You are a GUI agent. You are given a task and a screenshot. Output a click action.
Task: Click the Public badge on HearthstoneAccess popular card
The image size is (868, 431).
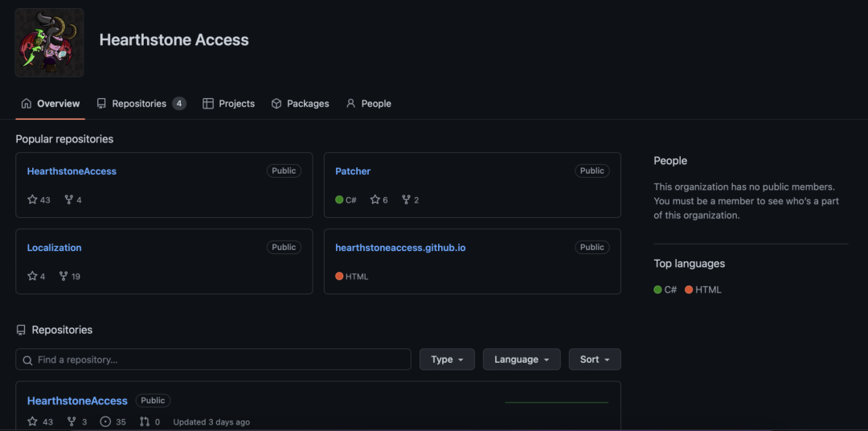pyautogui.click(x=284, y=170)
